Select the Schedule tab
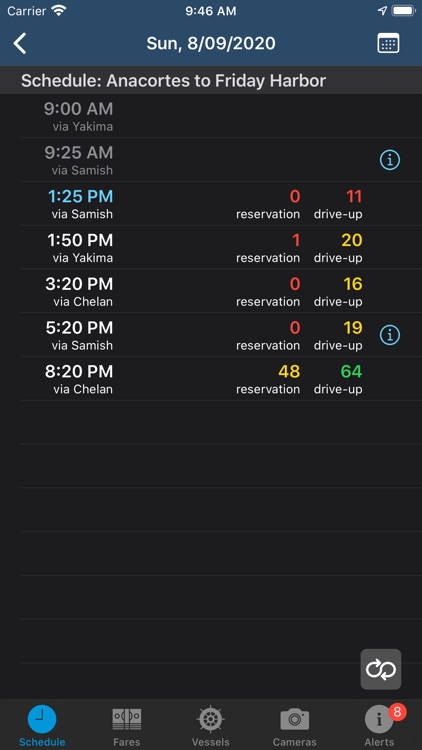 point(42,727)
